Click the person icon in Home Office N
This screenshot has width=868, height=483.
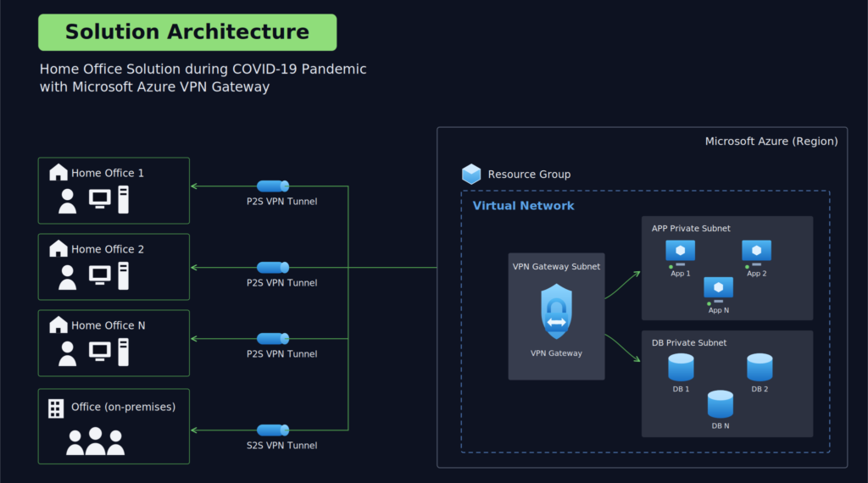point(68,353)
